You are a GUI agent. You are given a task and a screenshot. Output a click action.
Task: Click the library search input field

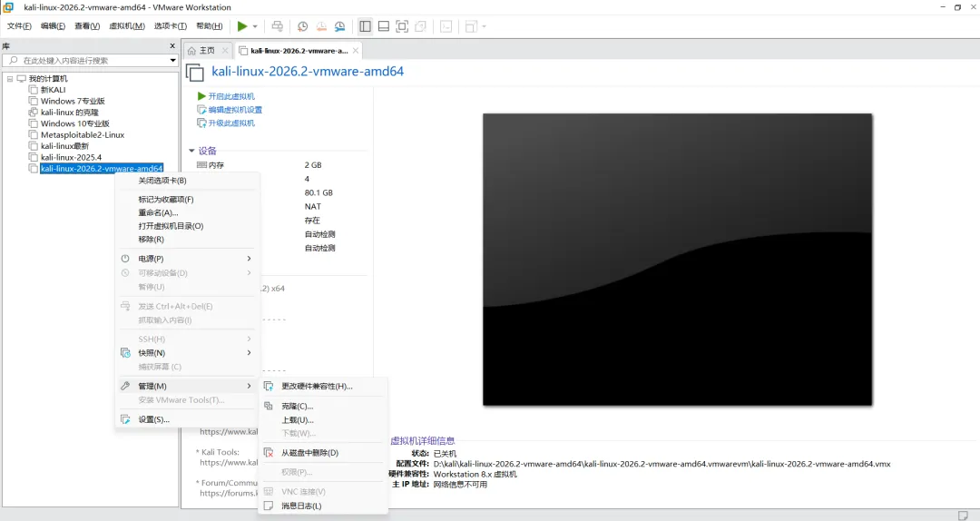pos(87,61)
